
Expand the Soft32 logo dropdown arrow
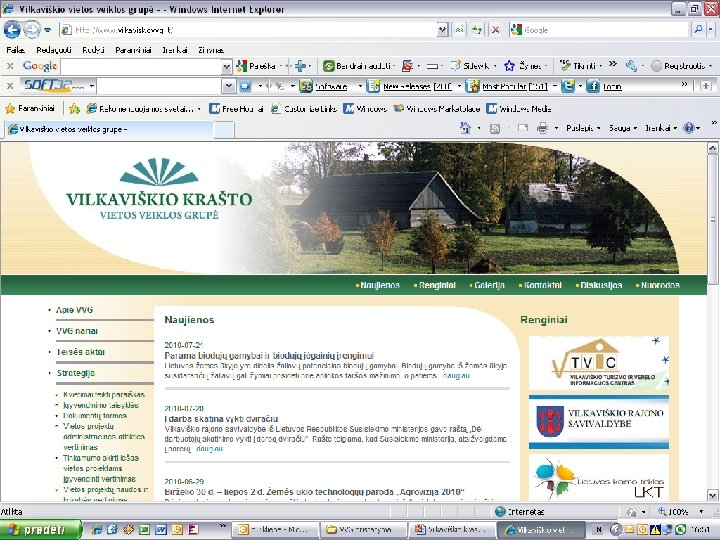click(x=92, y=86)
